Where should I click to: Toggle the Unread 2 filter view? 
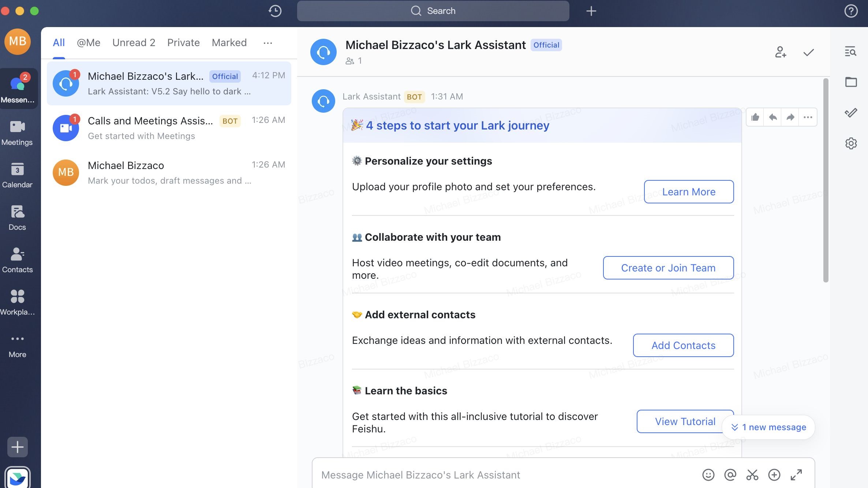pyautogui.click(x=134, y=42)
